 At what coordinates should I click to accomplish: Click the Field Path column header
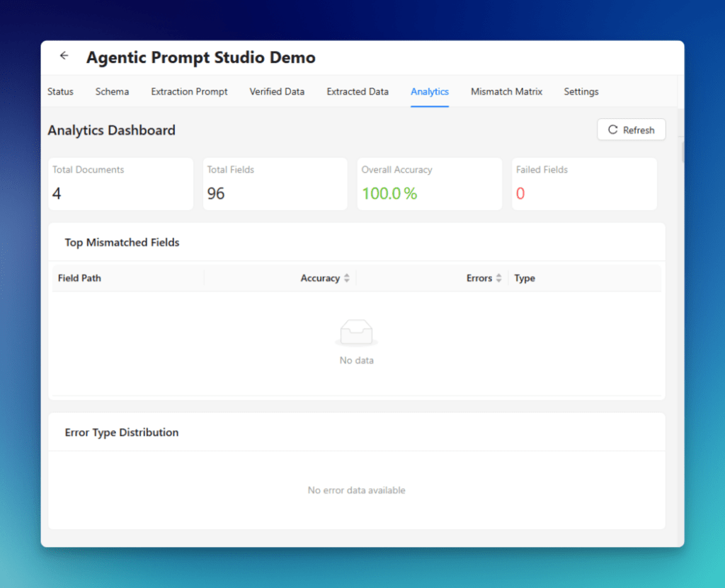(79, 279)
